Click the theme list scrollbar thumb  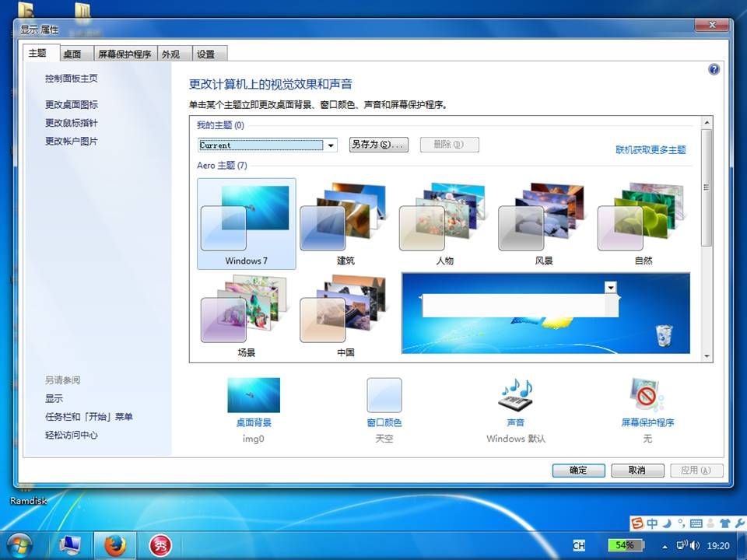coord(707,187)
